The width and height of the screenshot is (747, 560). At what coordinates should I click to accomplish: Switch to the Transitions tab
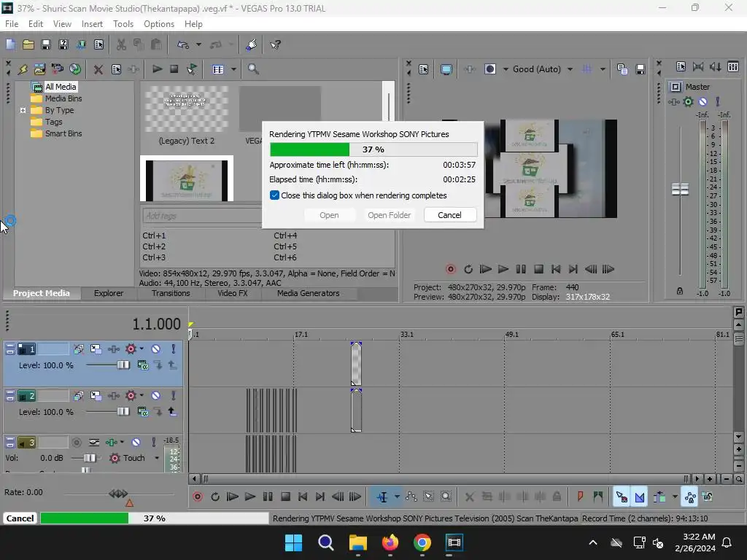(171, 293)
